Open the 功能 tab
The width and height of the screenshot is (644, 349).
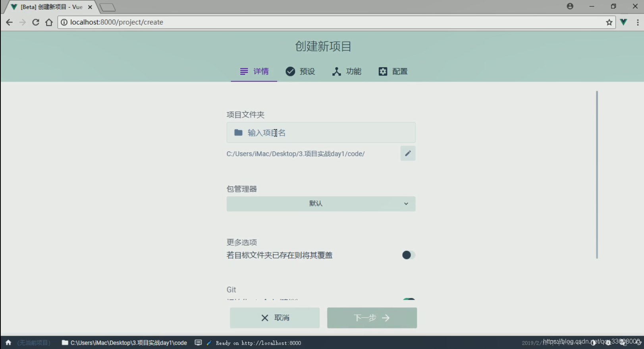pos(347,72)
